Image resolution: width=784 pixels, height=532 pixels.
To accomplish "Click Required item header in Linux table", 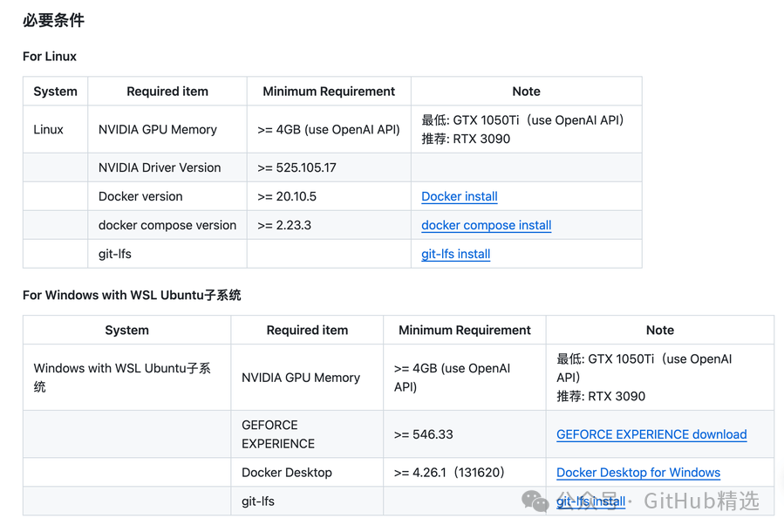I will 167,92.
